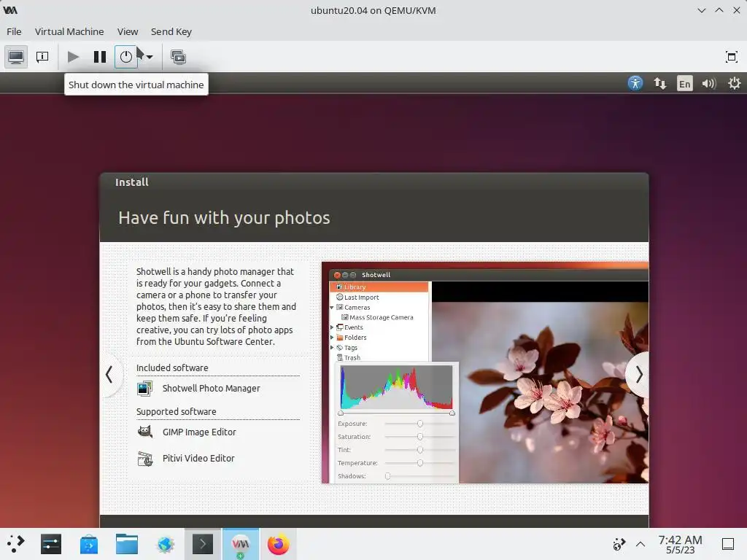747x560 pixels.
Task: Click the Shotwell title bar close button
Action: 337,275
